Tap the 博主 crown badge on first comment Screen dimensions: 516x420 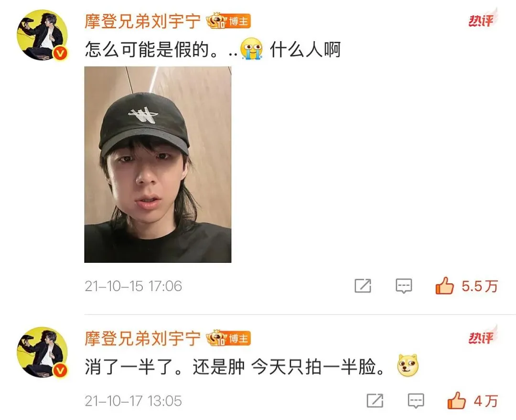click(x=228, y=21)
